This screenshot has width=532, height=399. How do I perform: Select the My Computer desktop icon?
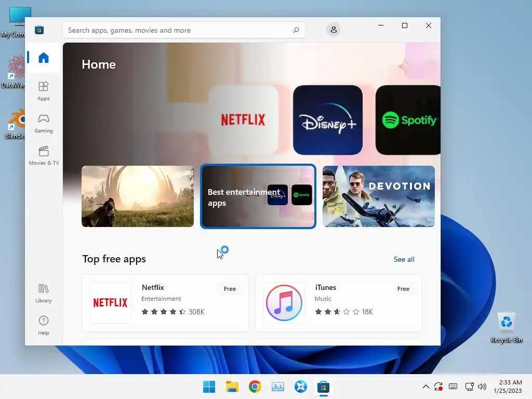(14, 22)
